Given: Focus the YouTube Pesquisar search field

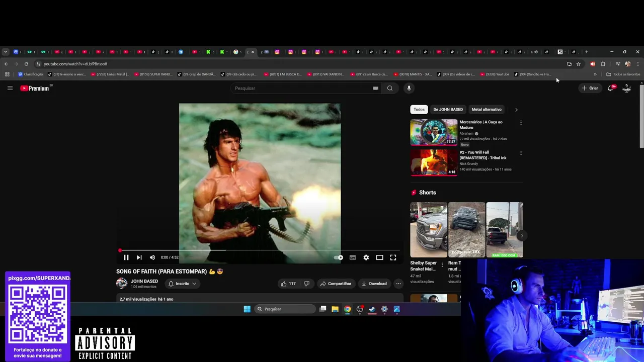Looking at the screenshot, I should [x=302, y=88].
